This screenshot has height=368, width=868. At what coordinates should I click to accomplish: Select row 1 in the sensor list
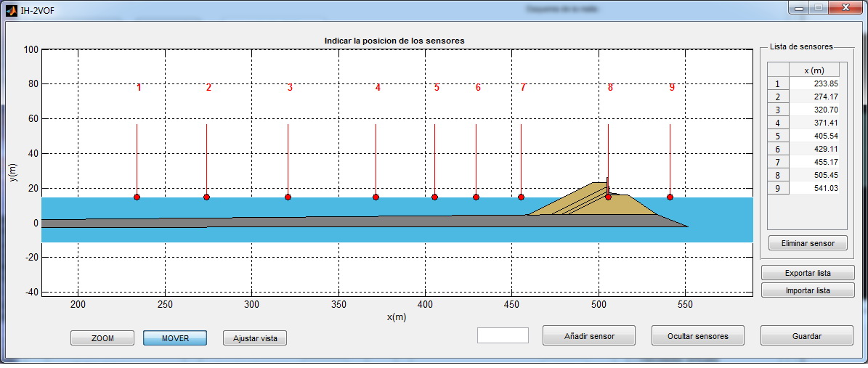[777, 84]
